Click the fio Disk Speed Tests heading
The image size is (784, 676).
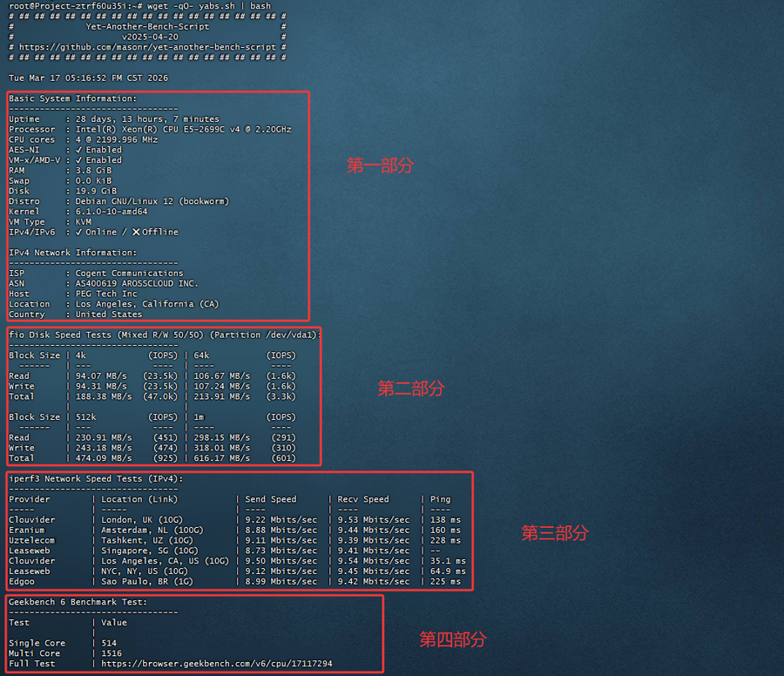point(165,335)
